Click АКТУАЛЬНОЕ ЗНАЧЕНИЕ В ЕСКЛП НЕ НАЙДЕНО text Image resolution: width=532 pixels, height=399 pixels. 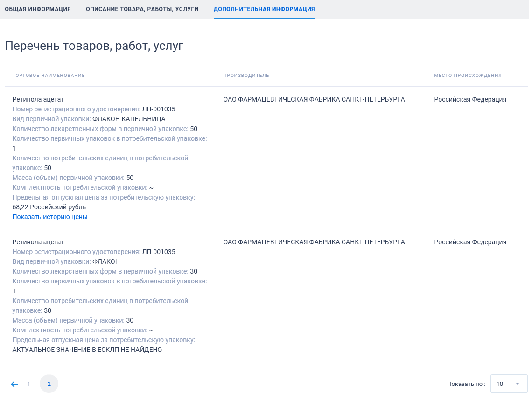(87, 350)
